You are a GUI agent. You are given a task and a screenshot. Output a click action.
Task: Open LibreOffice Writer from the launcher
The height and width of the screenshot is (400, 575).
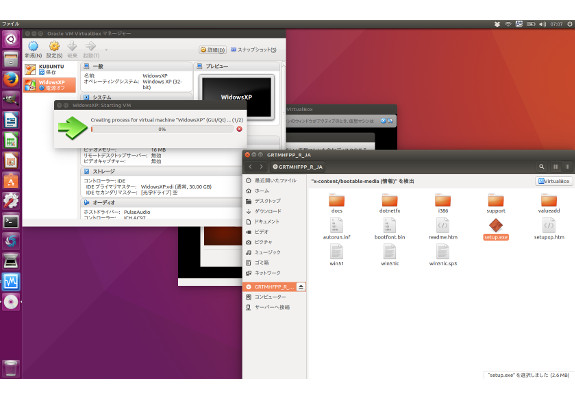pyautogui.click(x=11, y=120)
